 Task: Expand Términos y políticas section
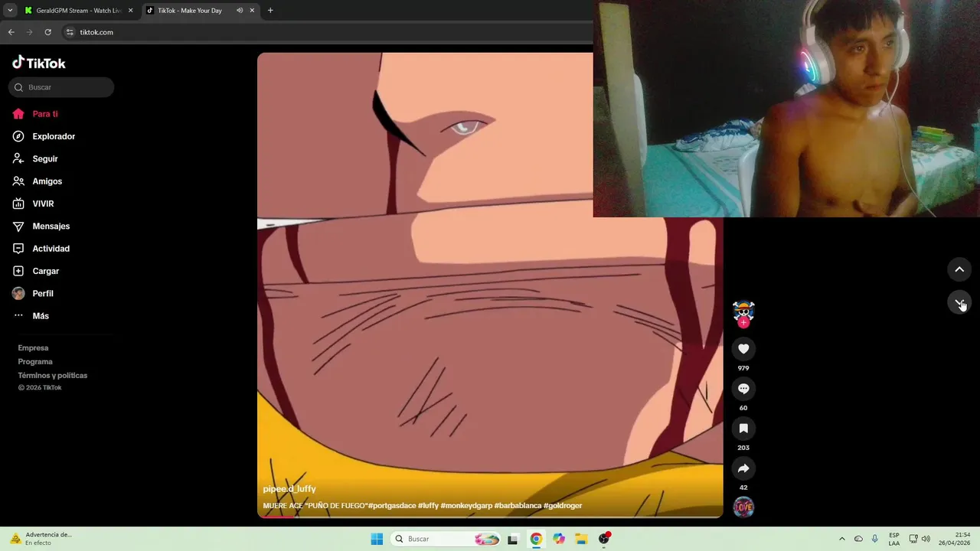pyautogui.click(x=53, y=376)
